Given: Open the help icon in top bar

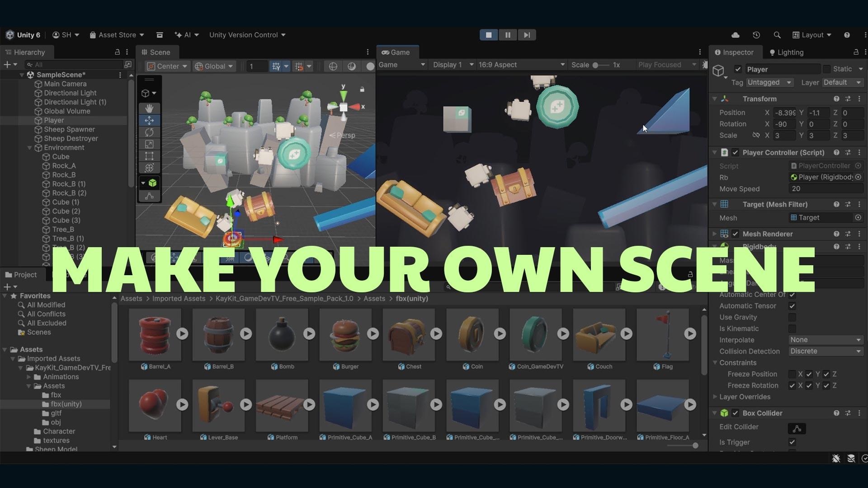Looking at the screenshot, I should click(x=847, y=35).
